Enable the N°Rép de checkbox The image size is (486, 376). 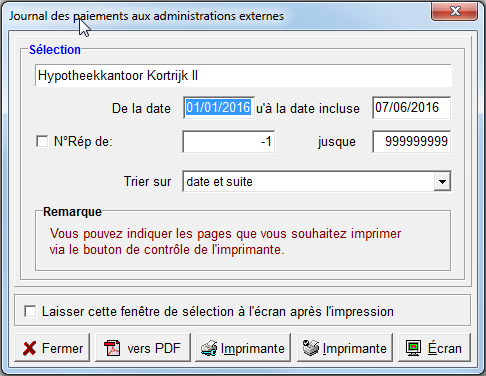[x=42, y=141]
